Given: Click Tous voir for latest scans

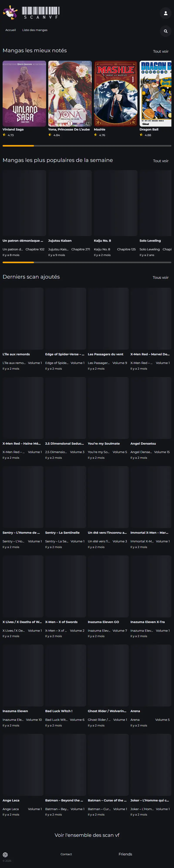Looking at the screenshot, I should pyautogui.click(x=160, y=277).
